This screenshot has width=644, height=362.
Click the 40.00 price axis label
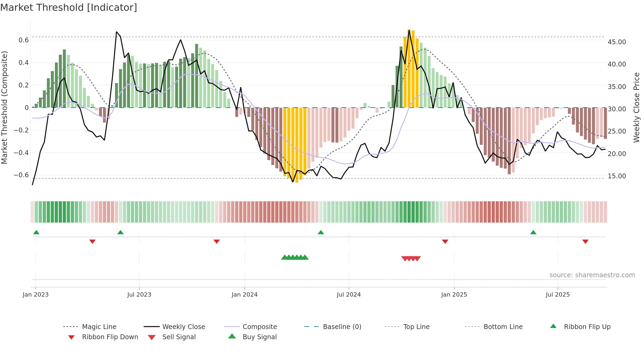[x=617, y=64]
